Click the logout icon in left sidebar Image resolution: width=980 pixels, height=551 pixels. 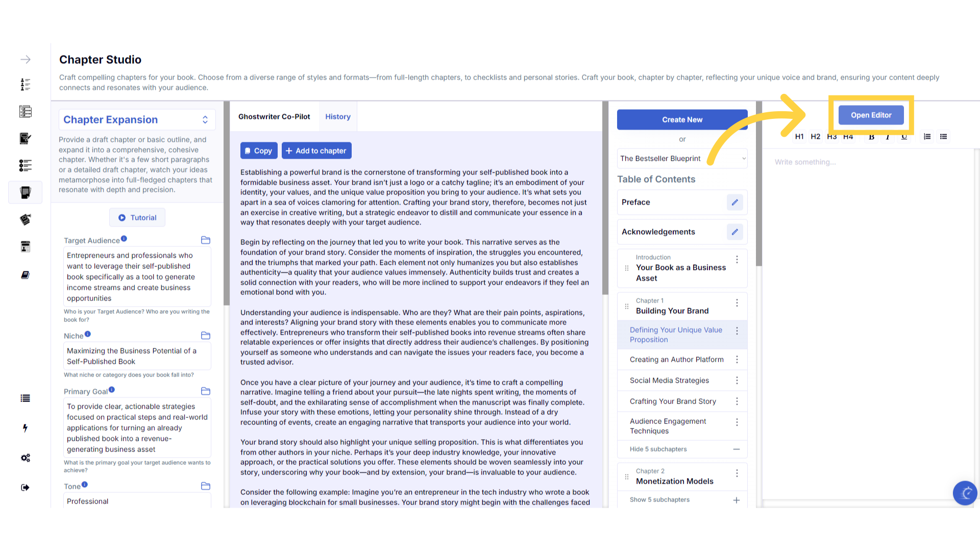coord(25,487)
